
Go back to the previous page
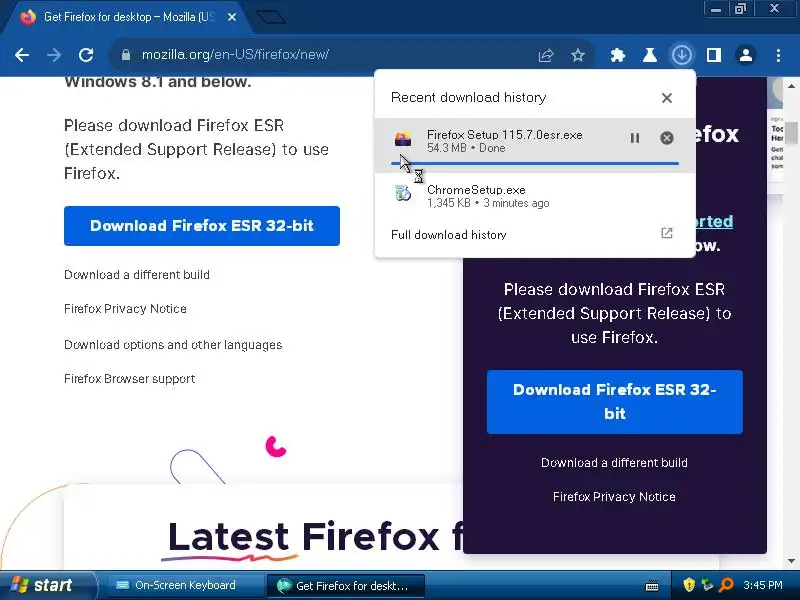coord(22,55)
